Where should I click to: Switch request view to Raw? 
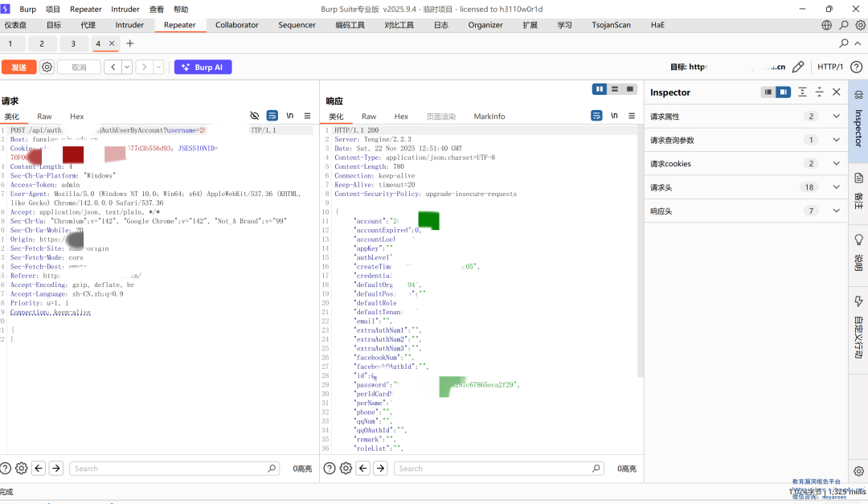pos(44,117)
